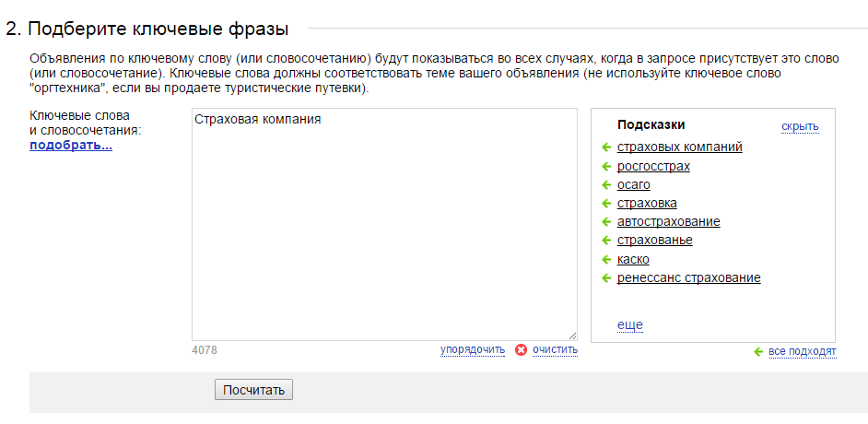The width and height of the screenshot is (868, 424).
Task: Select the "страховых компаний" hint link
Action: (680, 147)
